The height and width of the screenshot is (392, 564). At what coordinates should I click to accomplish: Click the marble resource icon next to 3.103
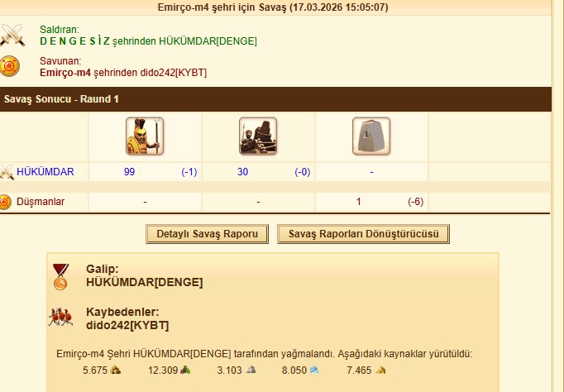251,370
